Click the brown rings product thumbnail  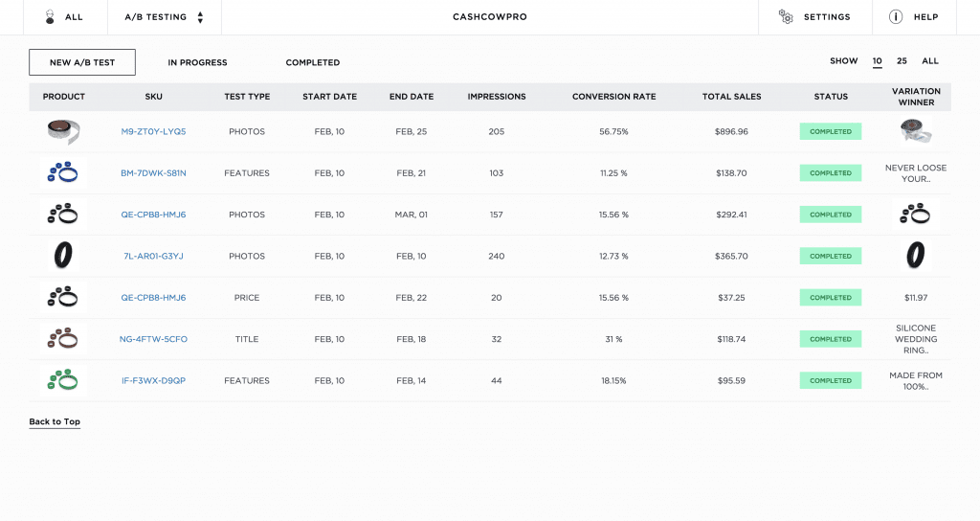(x=64, y=339)
